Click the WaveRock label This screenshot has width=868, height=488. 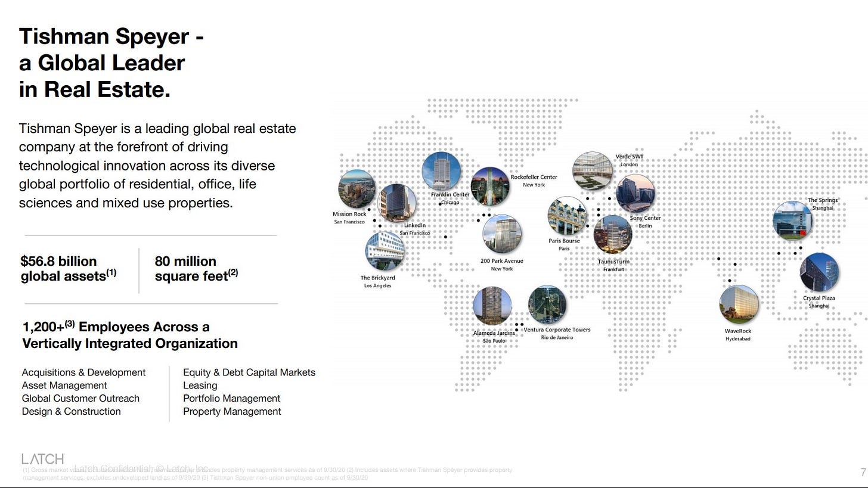click(x=738, y=331)
